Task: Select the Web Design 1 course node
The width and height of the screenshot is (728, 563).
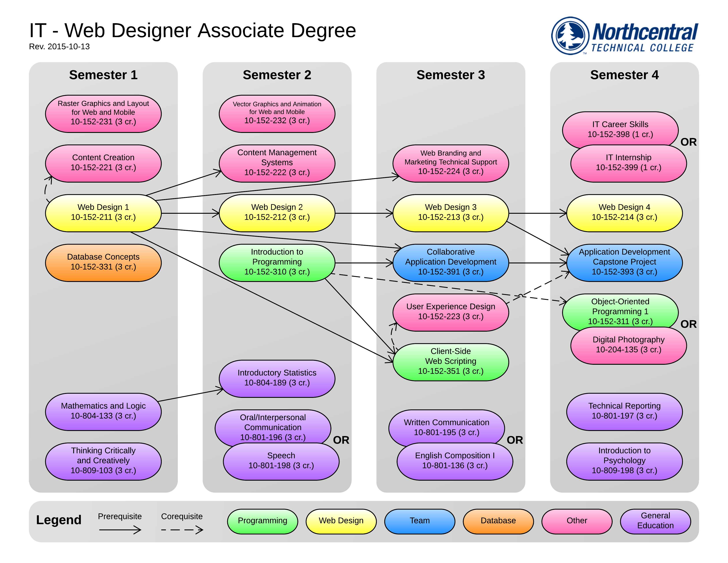Action: (x=103, y=213)
